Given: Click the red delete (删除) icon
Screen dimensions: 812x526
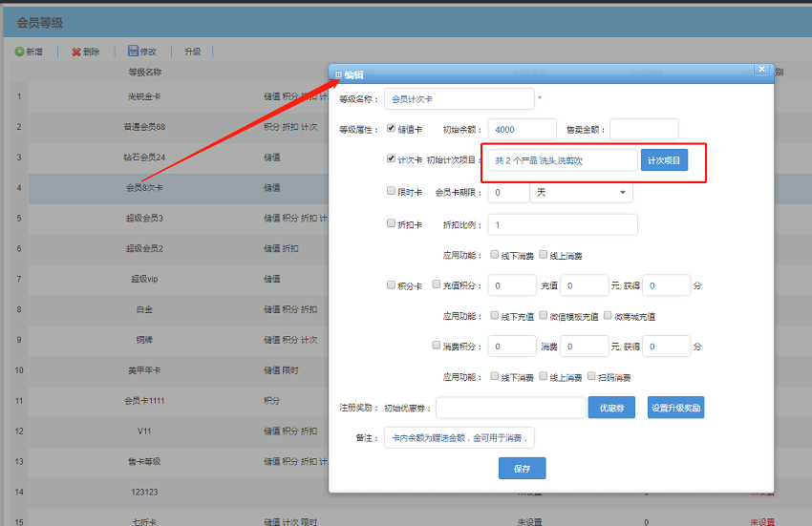Looking at the screenshot, I should click(x=76, y=52).
